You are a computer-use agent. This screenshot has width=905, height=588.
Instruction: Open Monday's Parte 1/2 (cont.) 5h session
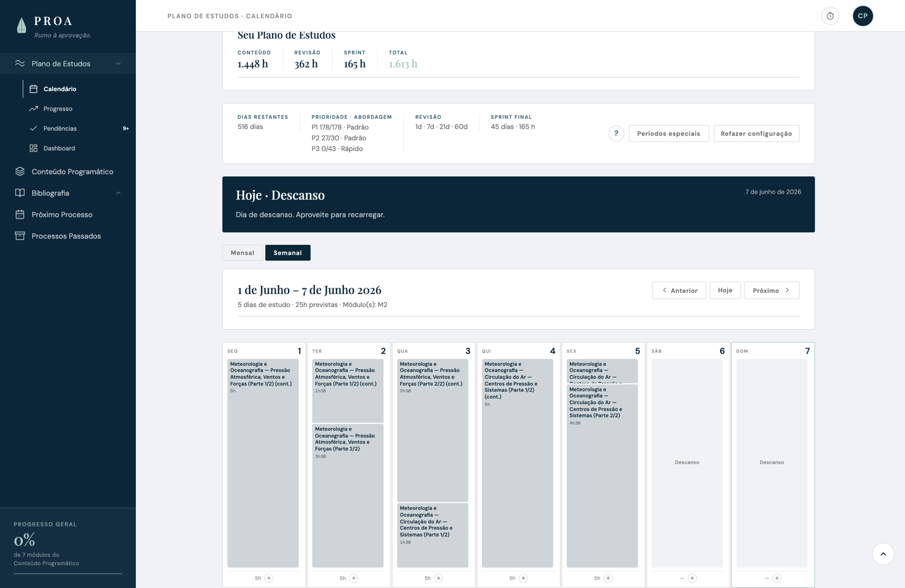point(263,463)
